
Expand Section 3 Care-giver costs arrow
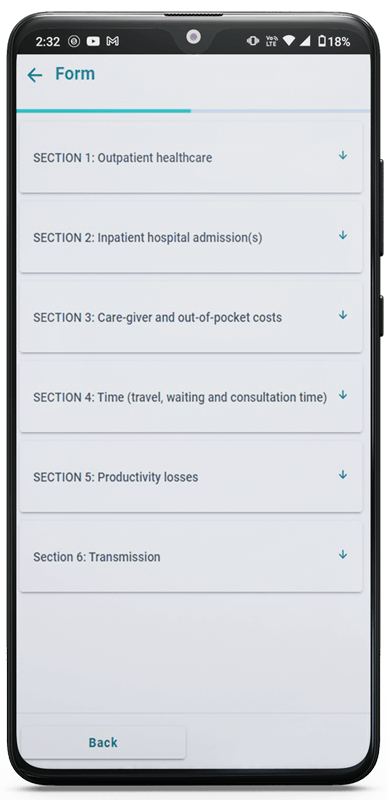pos(343,315)
